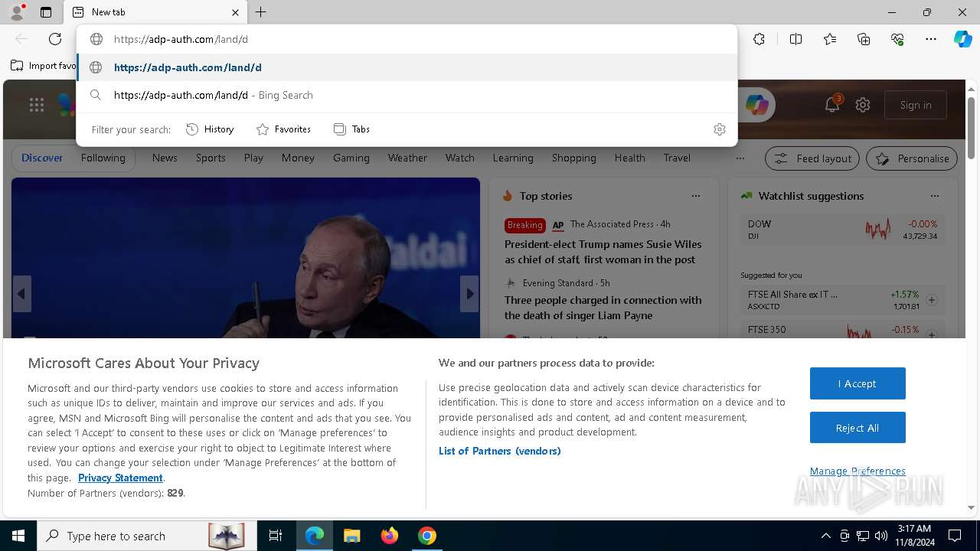
Task: Open the Money category
Action: pyautogui.click(x=298, y=158)
